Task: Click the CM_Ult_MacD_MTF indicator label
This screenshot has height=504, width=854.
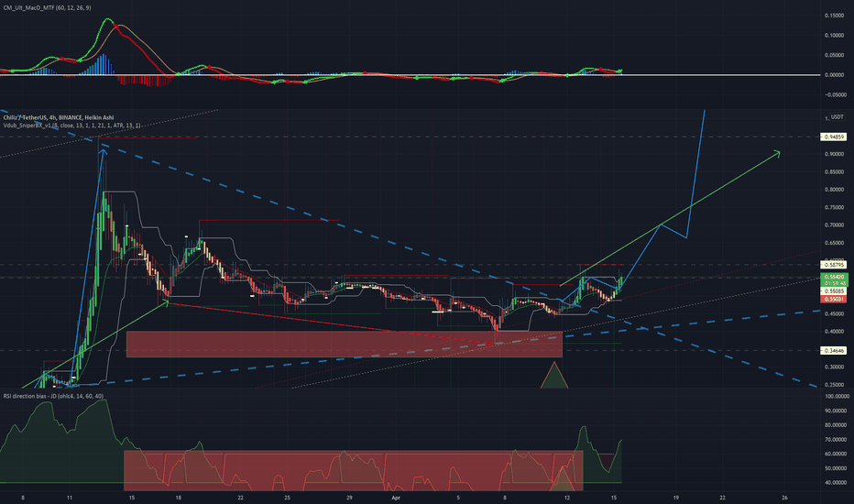Action: 47,7
